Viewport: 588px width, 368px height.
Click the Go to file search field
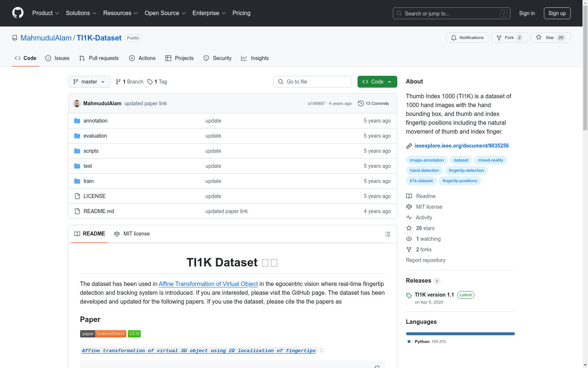(x=312, y=82)
